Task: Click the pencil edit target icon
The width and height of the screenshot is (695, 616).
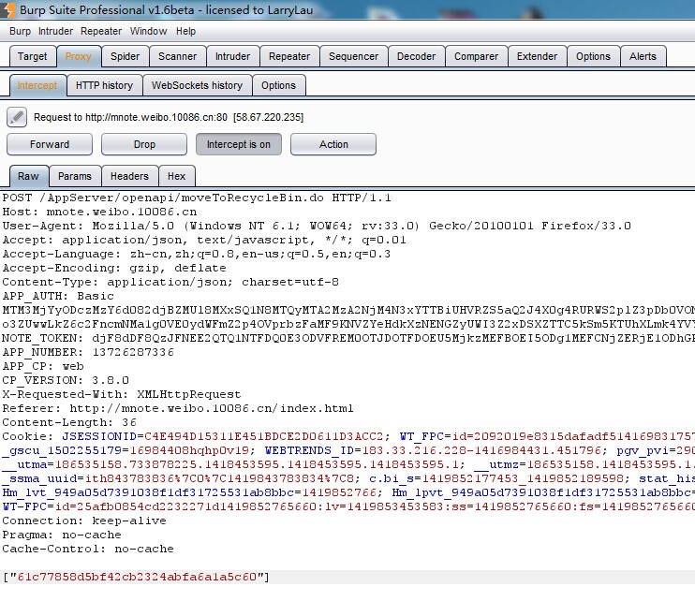Action: (17, 117)
